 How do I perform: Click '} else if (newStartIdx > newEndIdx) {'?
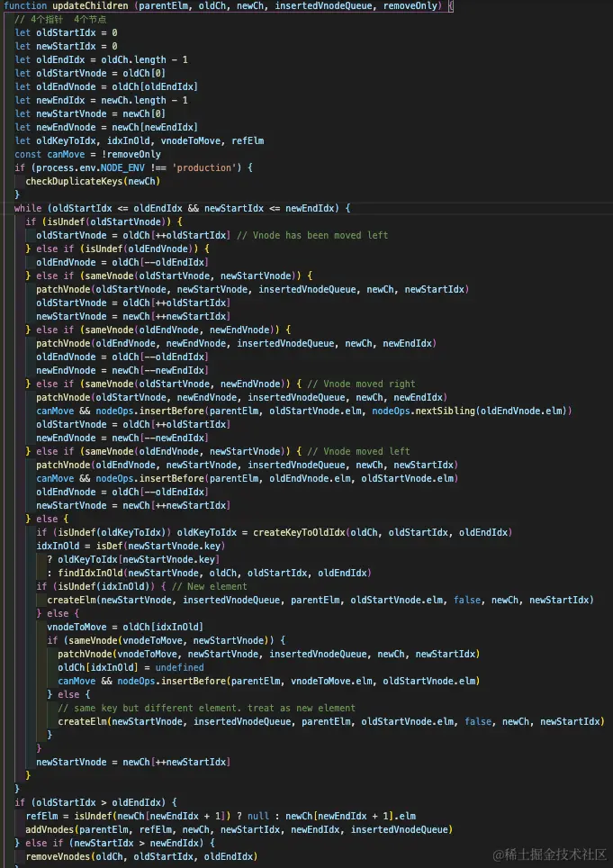pyautogui.click(x=114, y=843)
